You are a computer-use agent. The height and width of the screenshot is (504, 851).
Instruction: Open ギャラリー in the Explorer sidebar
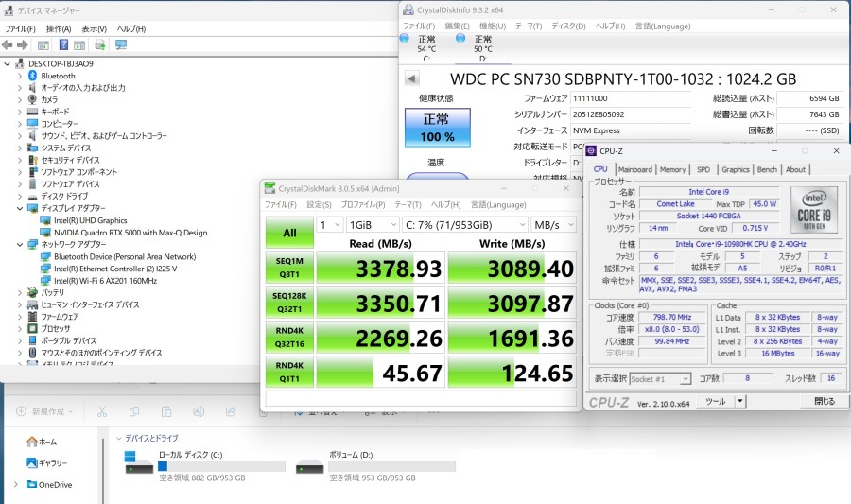coord(46,462)
